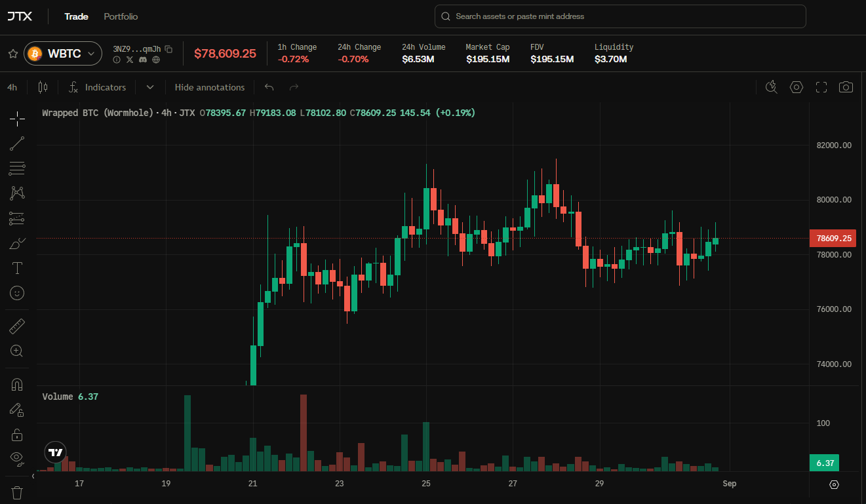The width and height of the screenshot is (866, 504).
Task: Open the token's X (Twitter) link
Action: click(x=130, y=60)
